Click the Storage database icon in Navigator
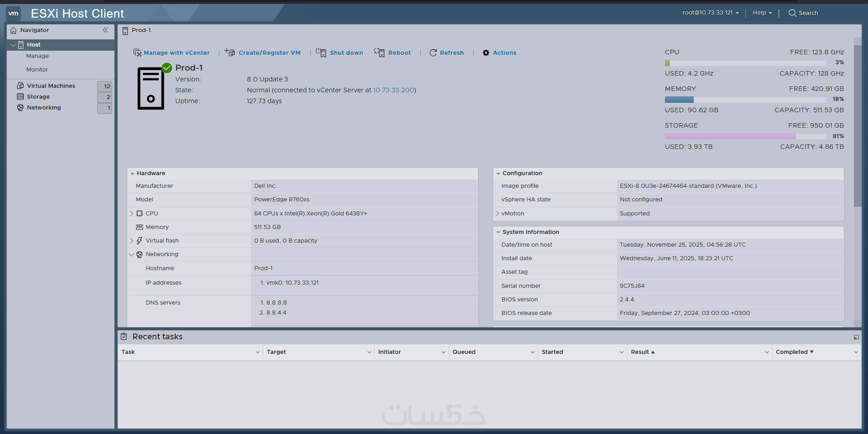This screenshot has height=434, width=868. [20, 96]
